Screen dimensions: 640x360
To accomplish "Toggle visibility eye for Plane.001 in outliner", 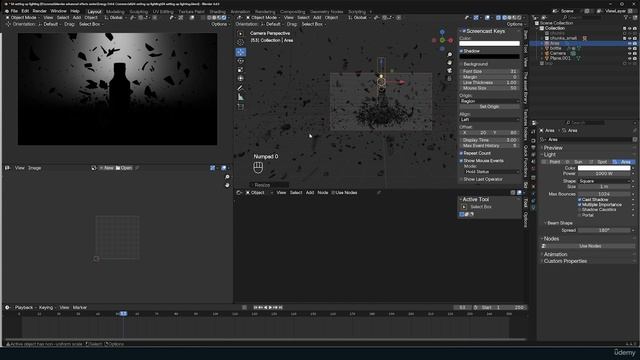I will click(x=629, y=58).
